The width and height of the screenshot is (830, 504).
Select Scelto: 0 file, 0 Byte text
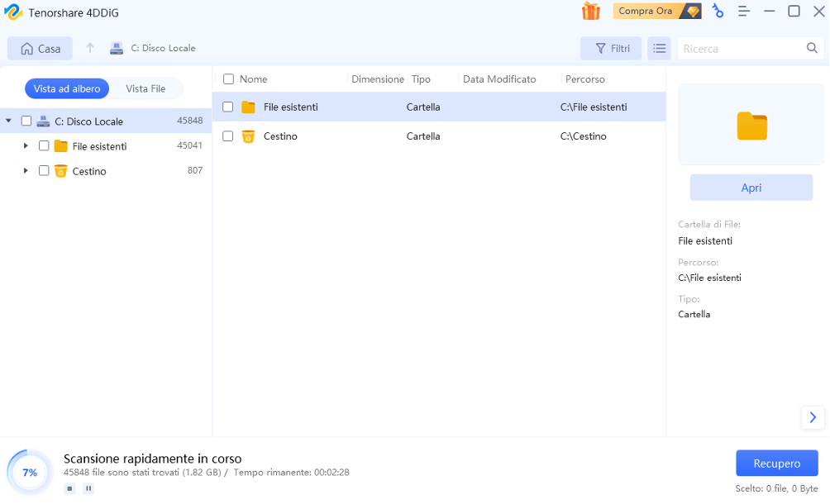[x=776, y=488]
